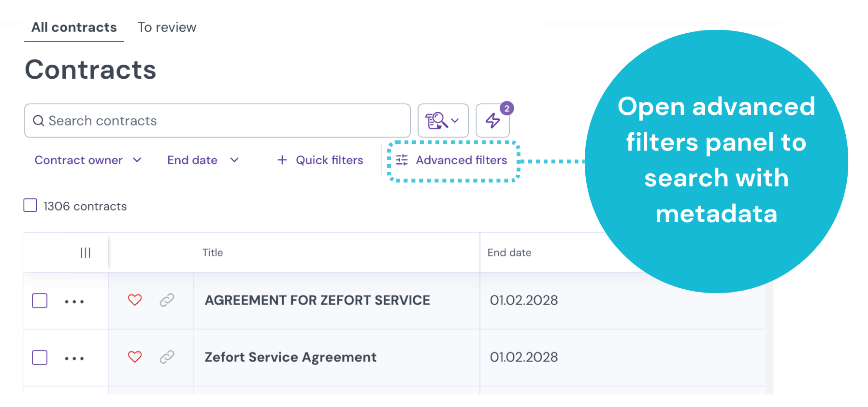Click the chain link icon on Zefort Service Agreement
868x407 pixels.
[166, 357]
